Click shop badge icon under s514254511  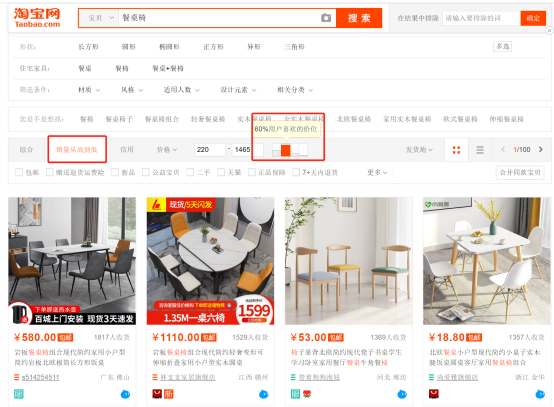[18, 394]
